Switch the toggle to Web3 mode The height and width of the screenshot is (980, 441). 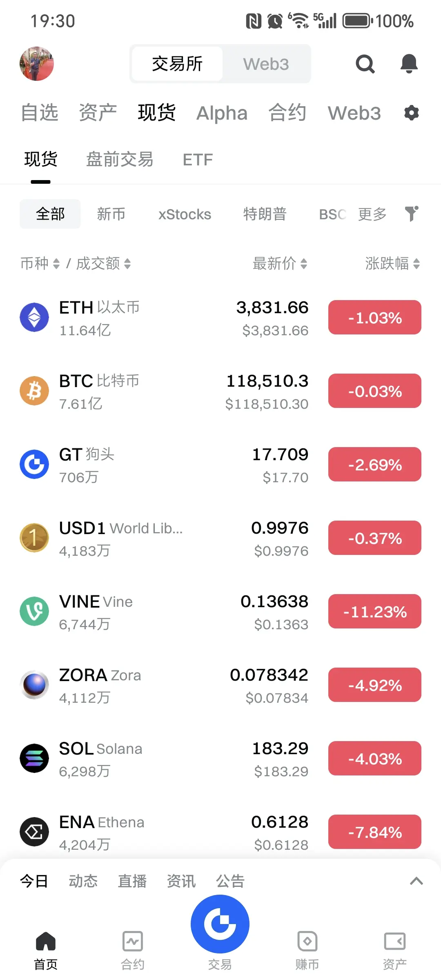pos(266,64)
